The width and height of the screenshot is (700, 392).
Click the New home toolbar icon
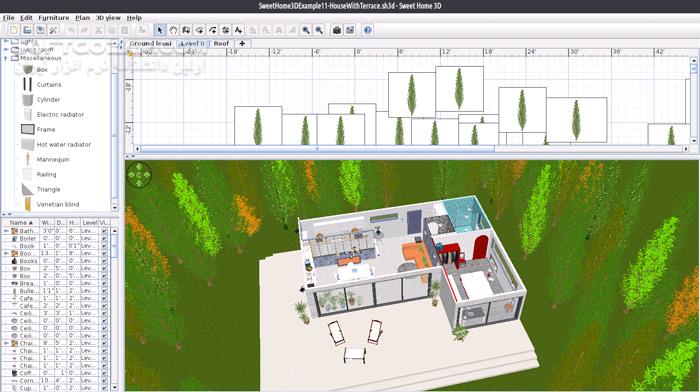coord(14,30)
